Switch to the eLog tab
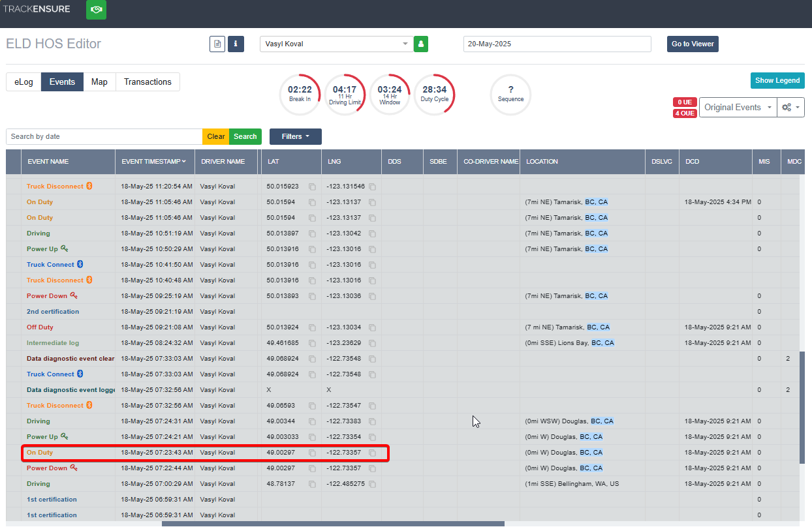This screenshot has width=812, height=527. click(23, 82)
